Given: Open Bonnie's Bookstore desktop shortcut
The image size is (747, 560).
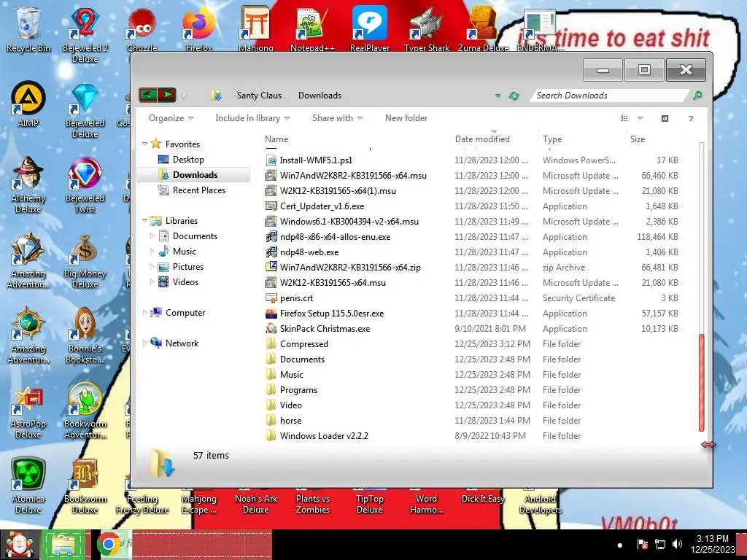Looking at the screenshot, I should tap(85, 335).
